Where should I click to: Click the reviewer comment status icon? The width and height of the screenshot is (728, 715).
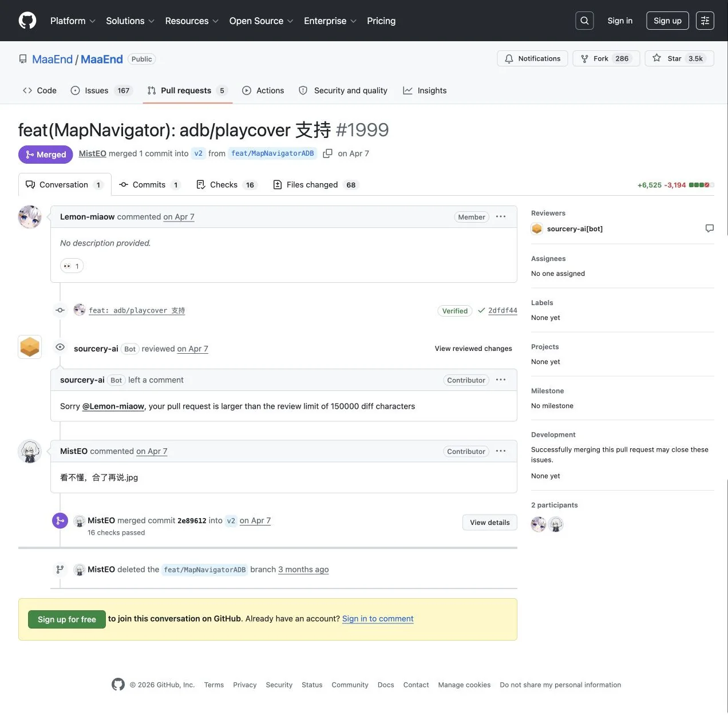[x=710, y=228]
